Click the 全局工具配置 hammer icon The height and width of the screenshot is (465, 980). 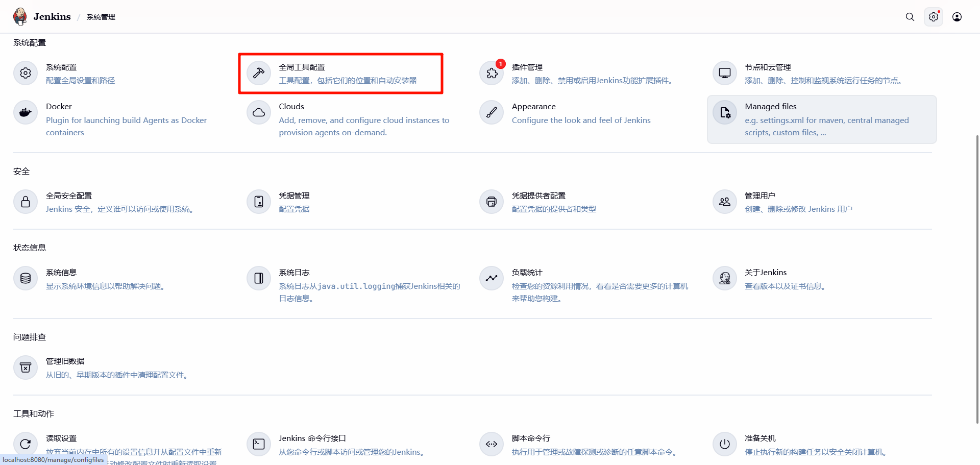[259, 73]
